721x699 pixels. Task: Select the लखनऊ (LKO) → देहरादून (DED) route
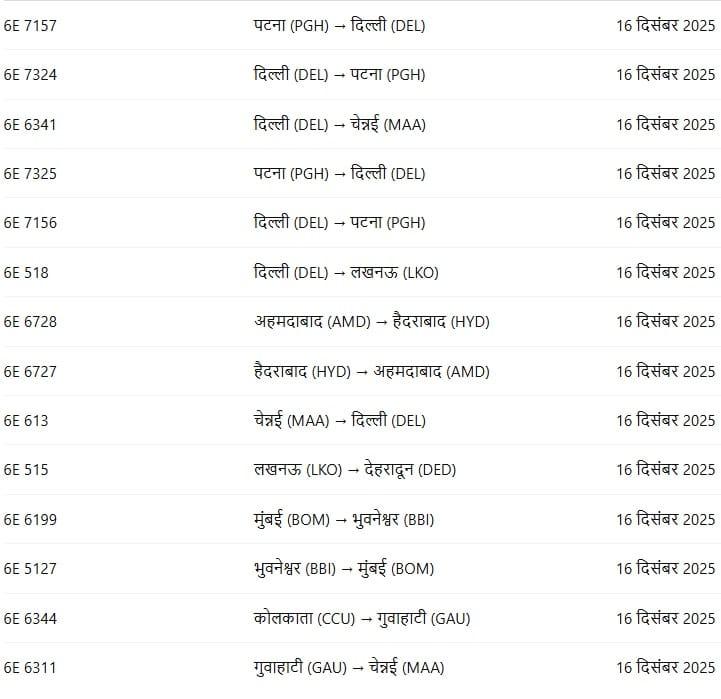(351, 470)
